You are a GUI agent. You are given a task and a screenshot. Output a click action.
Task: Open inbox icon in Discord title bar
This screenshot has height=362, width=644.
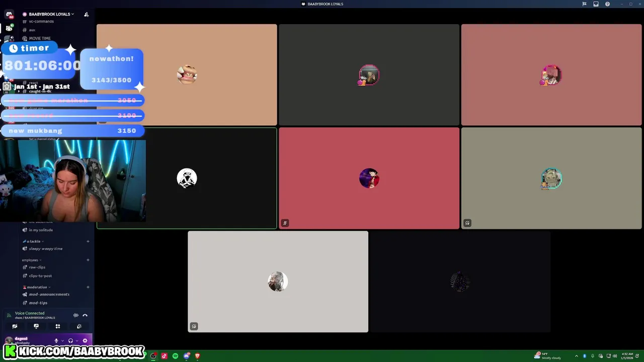[x=596, y=4]
